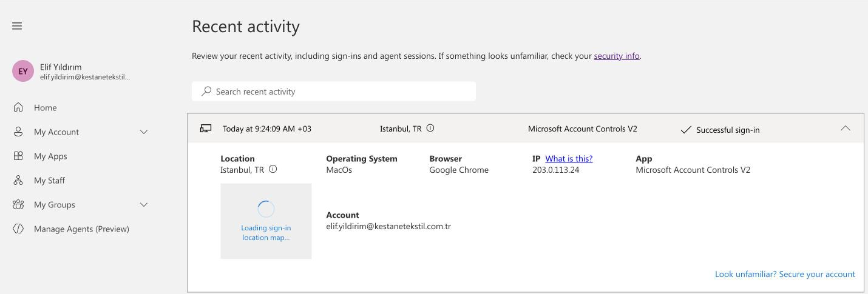This screenshot has height=294, width=868.
Task: Click the Manage Agents icon
Action: (18, 229)
